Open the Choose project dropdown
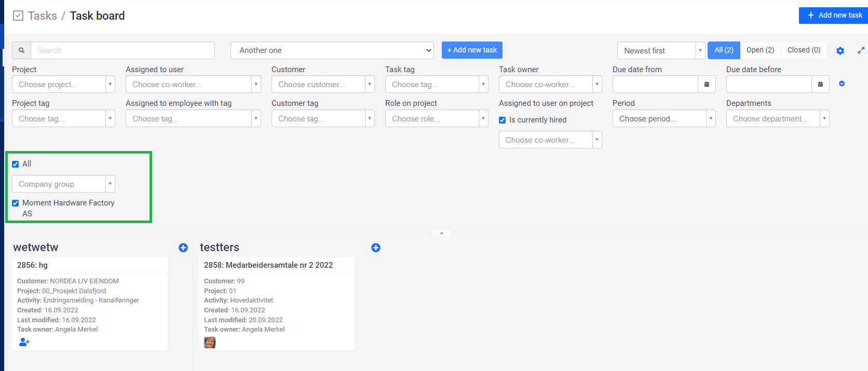The width and height of the screenshot is (868, 371). pyautogui.click(x=63, y=84)
